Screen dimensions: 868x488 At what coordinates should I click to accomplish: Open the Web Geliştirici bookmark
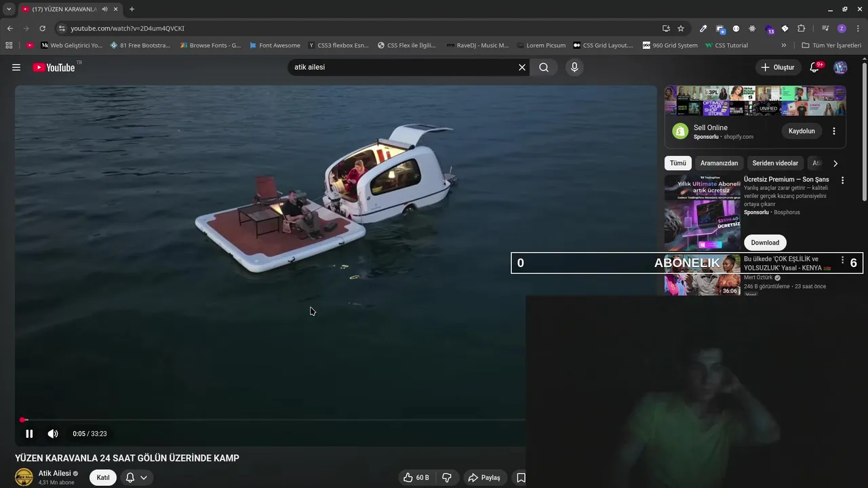71,45
